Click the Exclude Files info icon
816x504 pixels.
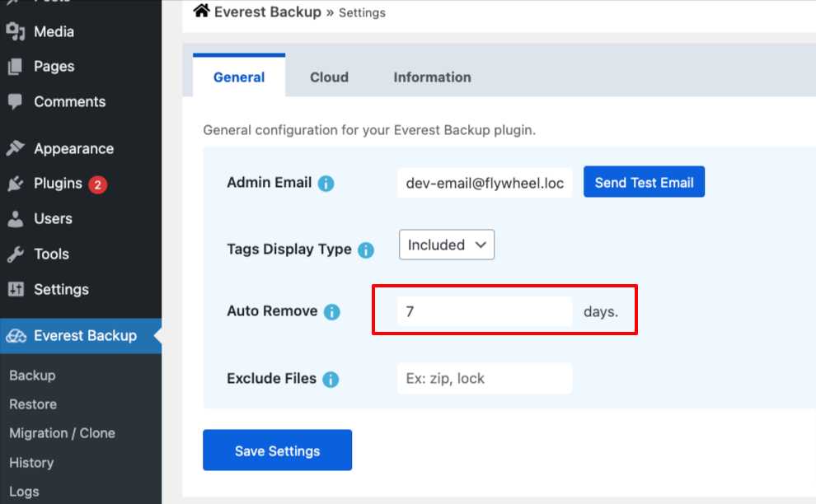click(331, 380)
